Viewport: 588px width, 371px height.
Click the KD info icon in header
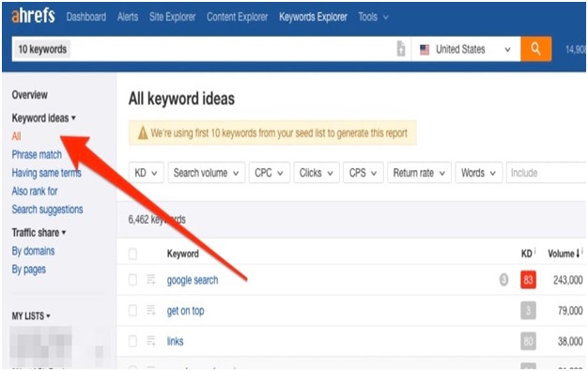[x=534, y=251]
